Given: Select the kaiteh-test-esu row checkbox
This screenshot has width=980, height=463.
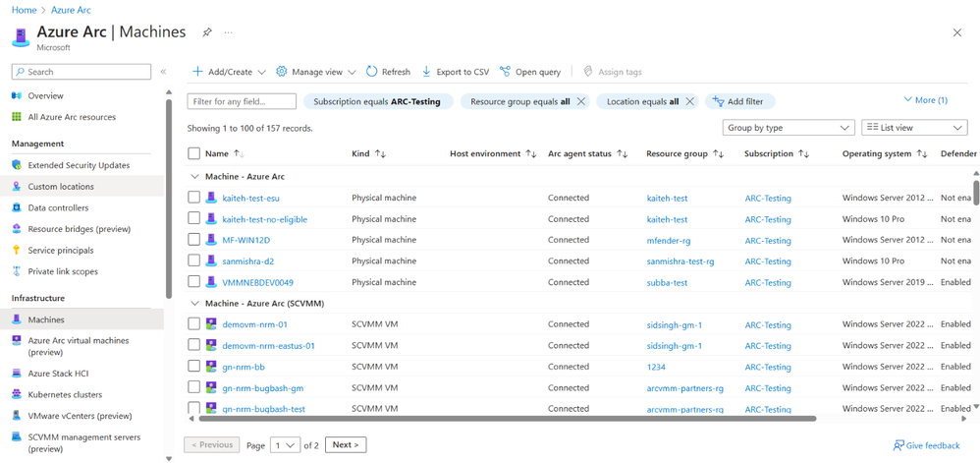Looking at the screenshot, I should click(x=194, y=198).
